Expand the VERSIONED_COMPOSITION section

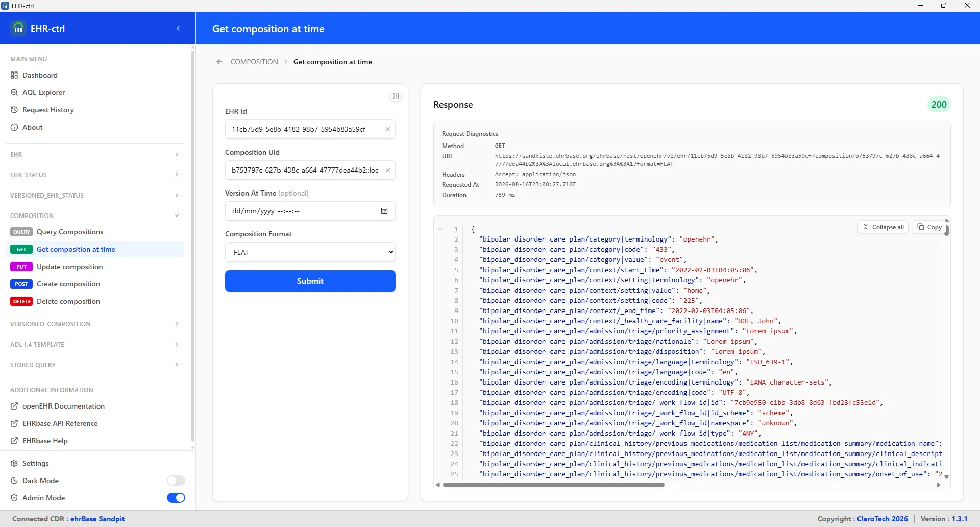point(95,324)
